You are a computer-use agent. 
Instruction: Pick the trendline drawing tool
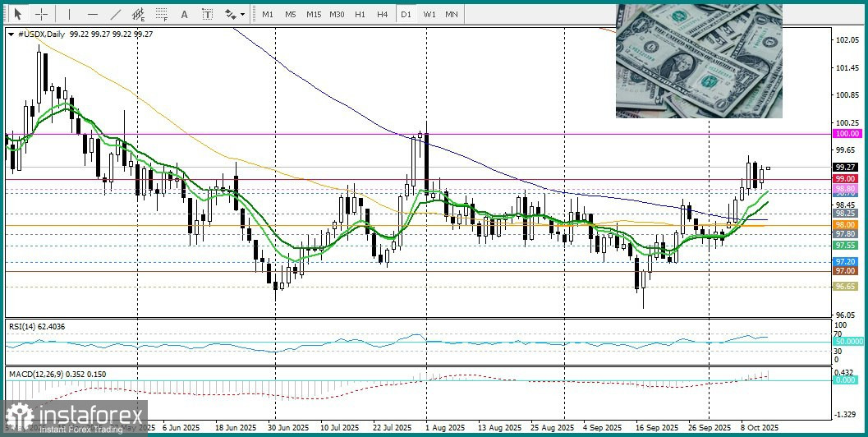click(116, 15)
